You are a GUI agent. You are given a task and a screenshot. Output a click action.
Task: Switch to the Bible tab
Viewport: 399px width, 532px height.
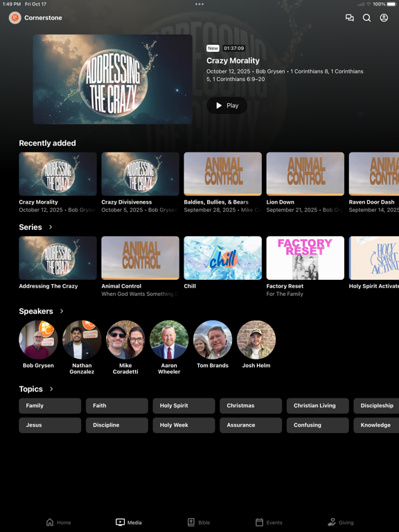point(199,522)
